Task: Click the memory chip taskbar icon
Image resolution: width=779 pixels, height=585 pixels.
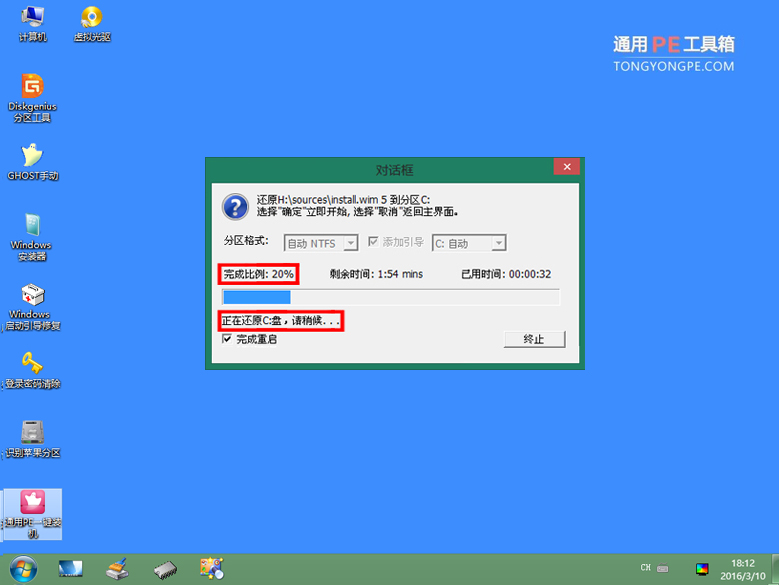Action: pyautogui.click(x=165, y=570)
